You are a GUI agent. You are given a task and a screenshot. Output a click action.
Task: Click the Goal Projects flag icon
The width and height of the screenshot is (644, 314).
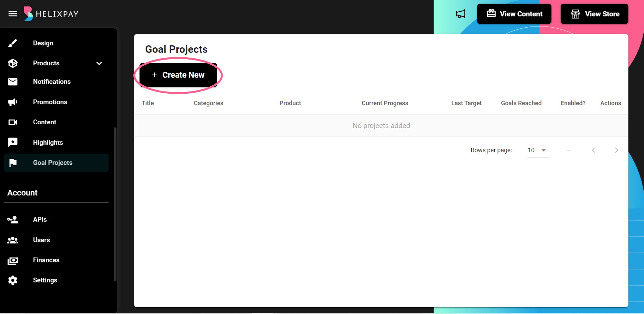[13, 163]
